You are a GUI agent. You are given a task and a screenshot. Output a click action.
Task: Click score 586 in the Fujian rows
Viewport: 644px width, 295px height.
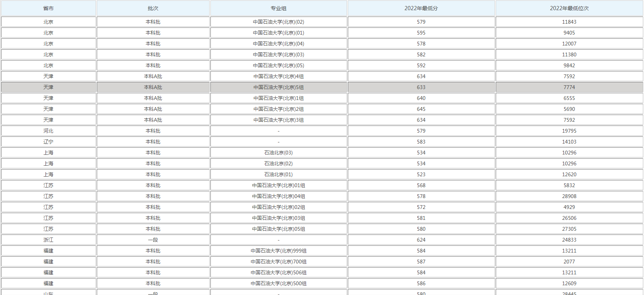[x=421, y=283]
